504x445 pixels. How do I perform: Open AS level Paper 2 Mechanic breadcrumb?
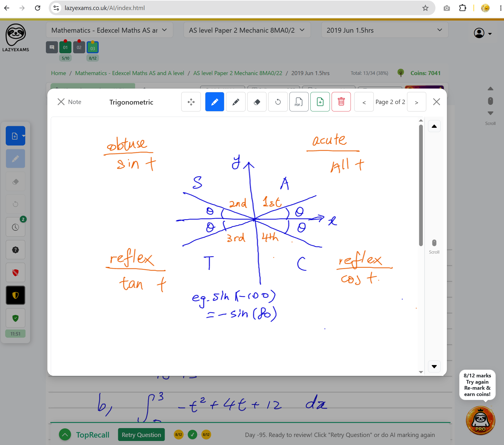[238, 73]
